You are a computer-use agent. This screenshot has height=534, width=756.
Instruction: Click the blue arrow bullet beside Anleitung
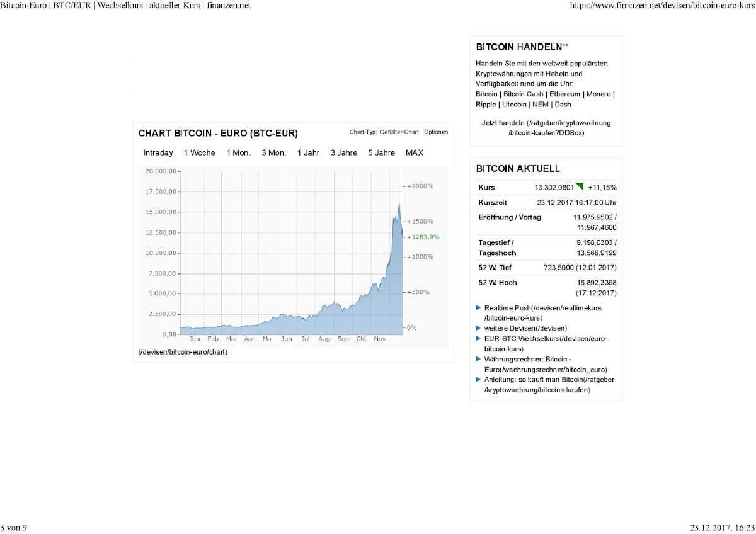[x=479, y=379]
